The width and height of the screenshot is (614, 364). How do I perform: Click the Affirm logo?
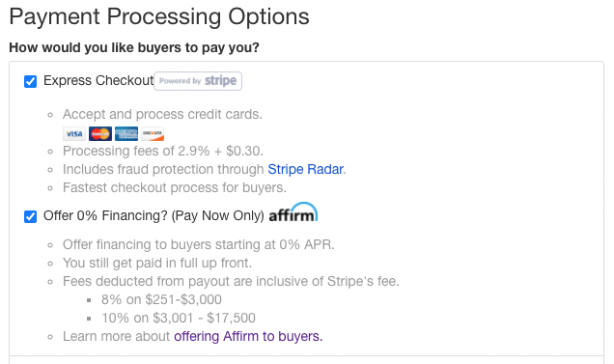(x=293, y=212)
